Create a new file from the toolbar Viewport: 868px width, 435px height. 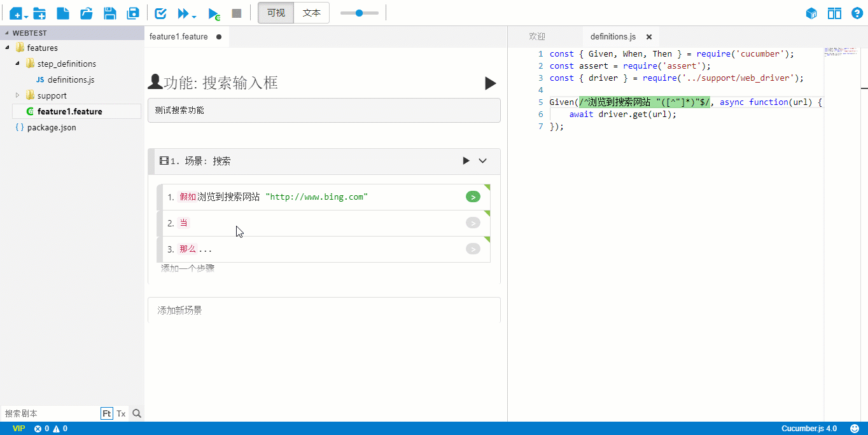coord(63,13)
